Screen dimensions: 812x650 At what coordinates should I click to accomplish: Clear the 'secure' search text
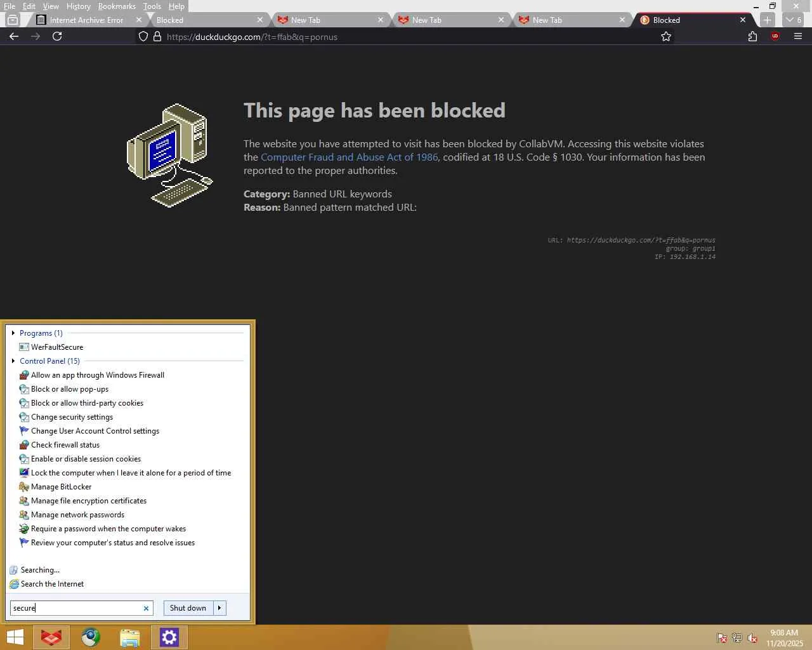point(146,608)
